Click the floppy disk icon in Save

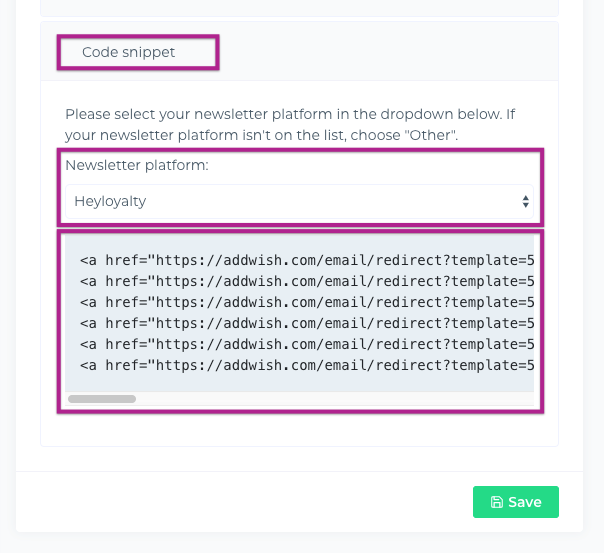(497, 502)
